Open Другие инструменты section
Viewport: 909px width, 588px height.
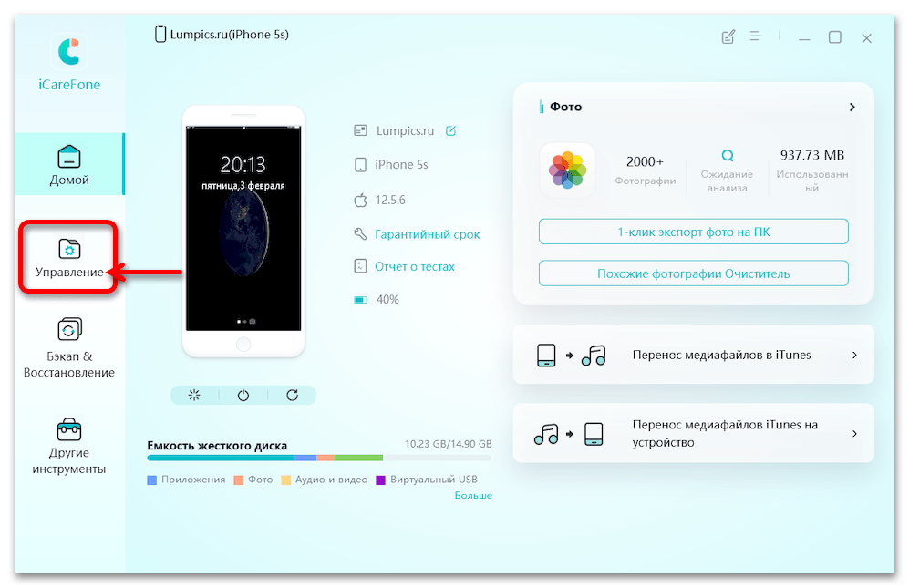click(69, 446)
